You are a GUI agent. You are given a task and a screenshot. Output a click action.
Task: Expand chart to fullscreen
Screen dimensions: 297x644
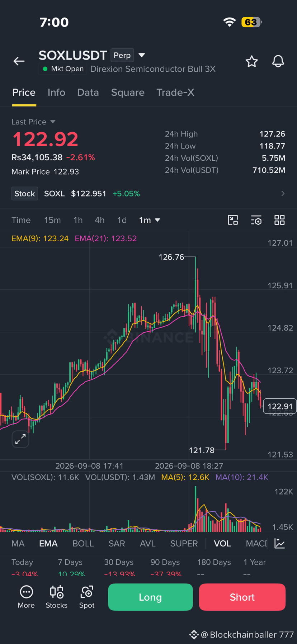[x=20, y=439]
